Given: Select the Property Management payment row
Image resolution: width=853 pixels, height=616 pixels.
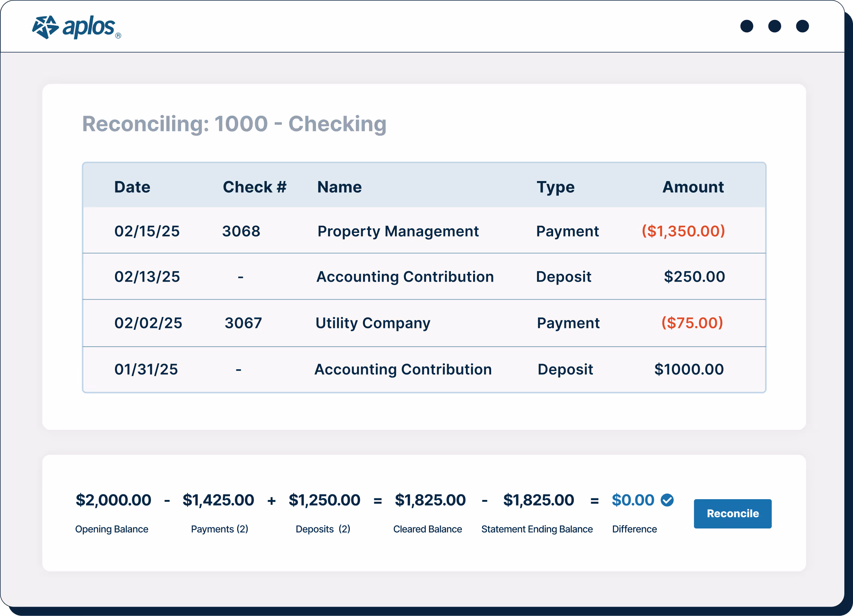Looking at the screenshot, I should [398, 231].
